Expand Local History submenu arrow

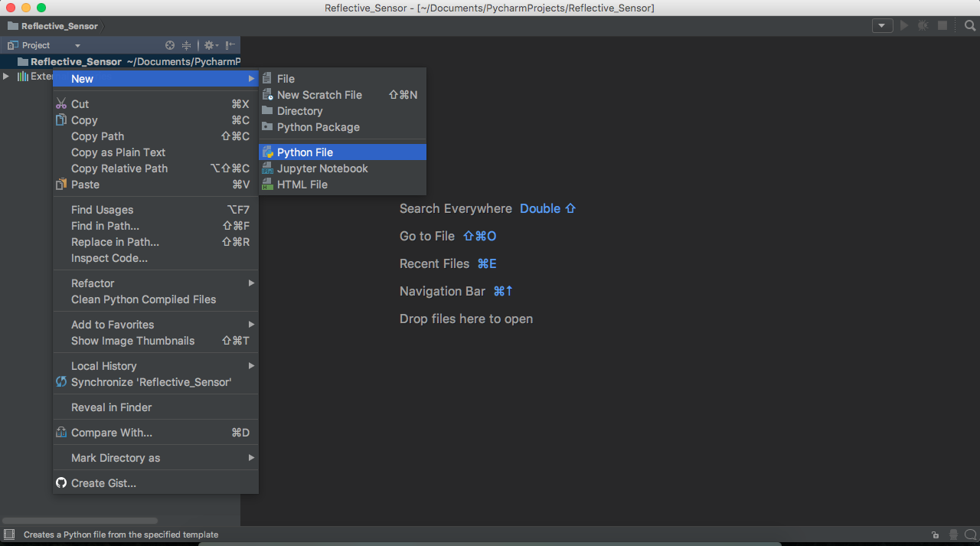[251, 366]
